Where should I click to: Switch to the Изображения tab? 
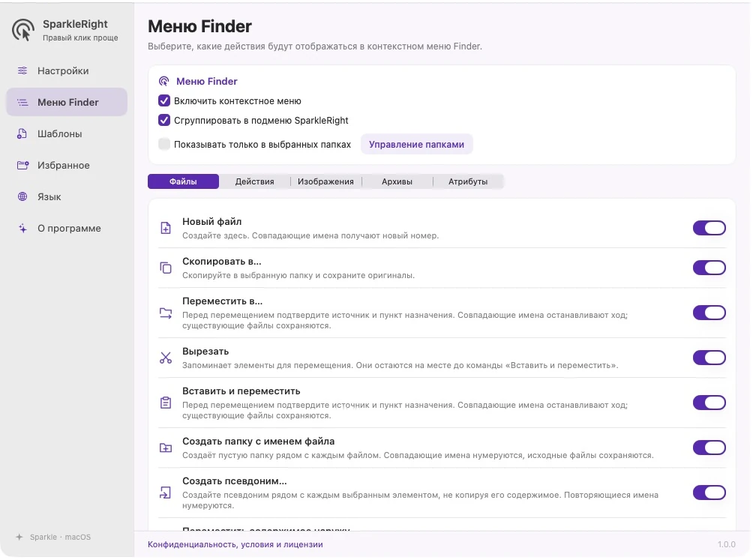click(325, 181)
